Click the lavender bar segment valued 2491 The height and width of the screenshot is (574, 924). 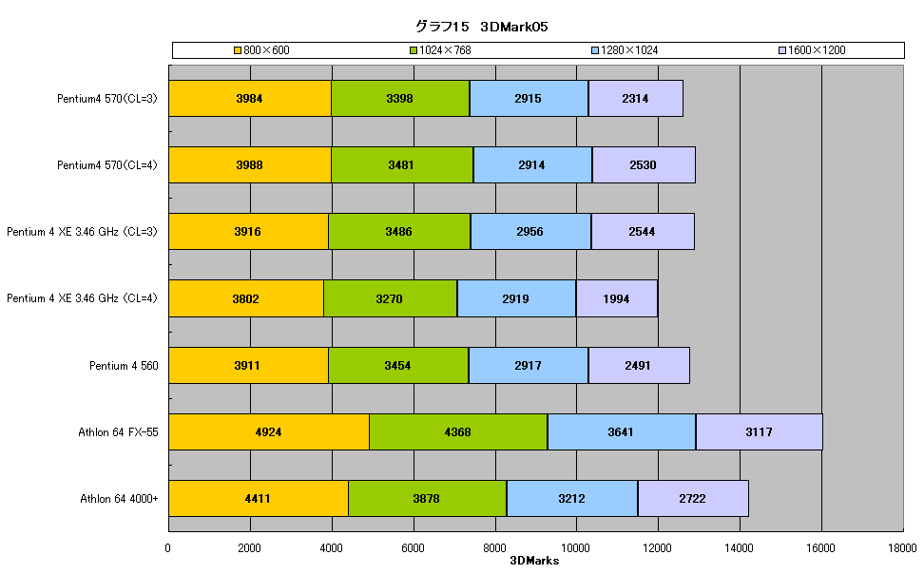[x=639, y=365]
